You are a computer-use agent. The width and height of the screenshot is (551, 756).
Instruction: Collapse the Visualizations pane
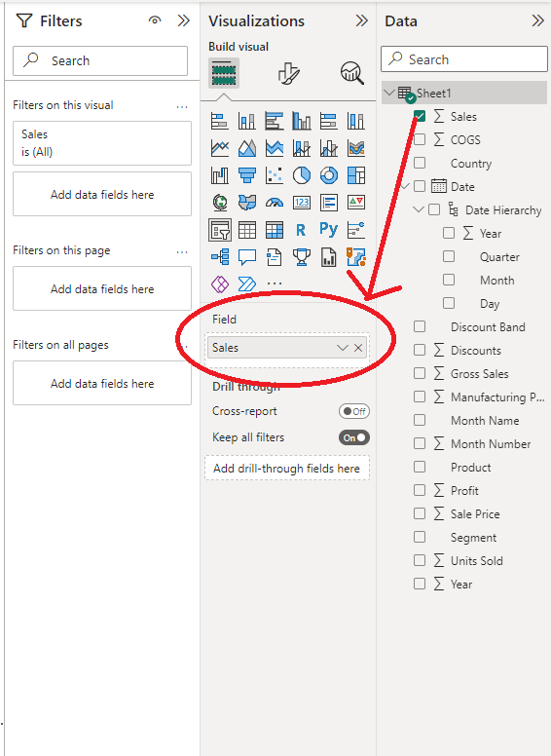[361, 20]
